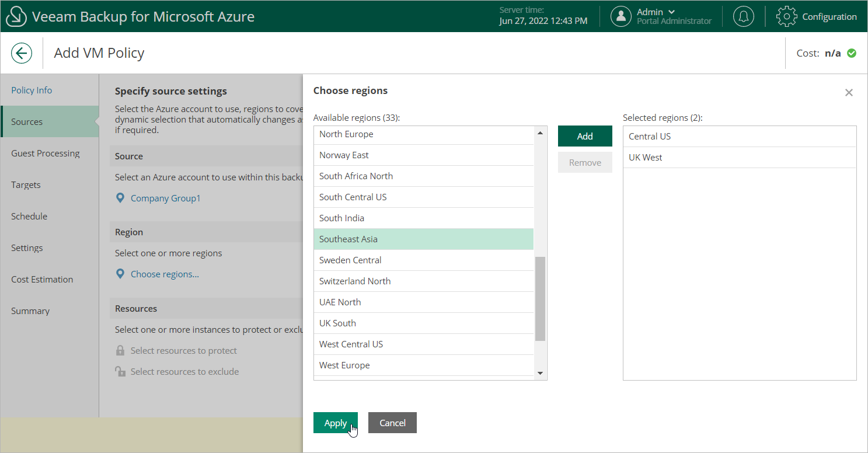The height and width of the screenshot is (453, 868).
Task: Open Configuration gear icon
Action: tap(786, 16)
